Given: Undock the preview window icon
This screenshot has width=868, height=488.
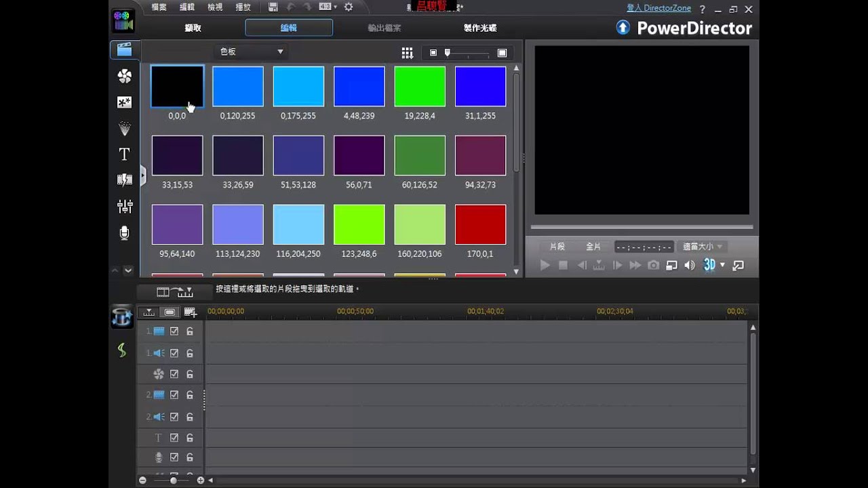Looking at the screenshot, I should click(738, 265).
